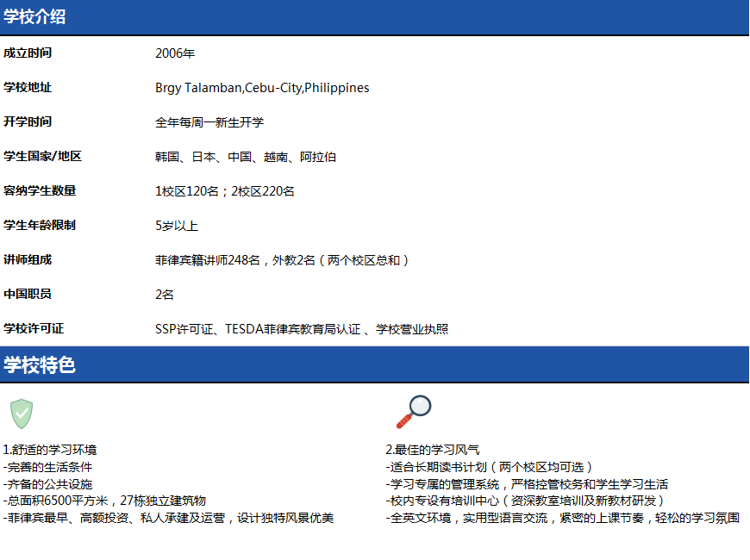
Task: Click the SSP许可证 license information text
Action: click(302, 329)
